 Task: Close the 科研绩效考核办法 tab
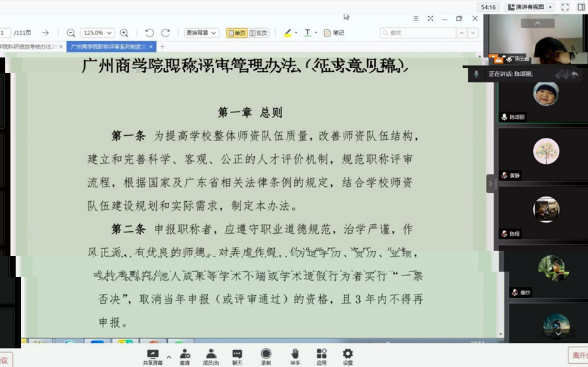(61, 47)
